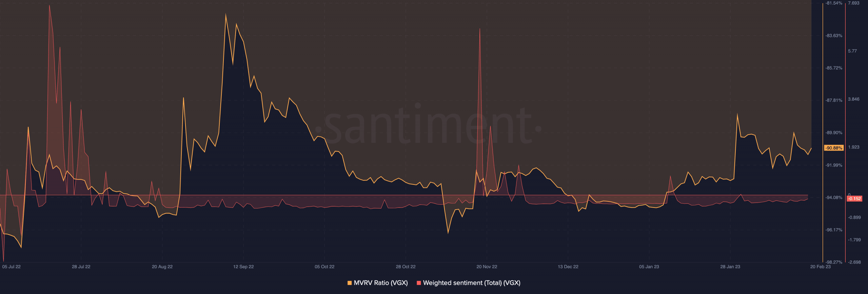Screen dimensions: 868x294
Task: Select the 13 Dec 22 date label
Action: [x=568, y=267]
